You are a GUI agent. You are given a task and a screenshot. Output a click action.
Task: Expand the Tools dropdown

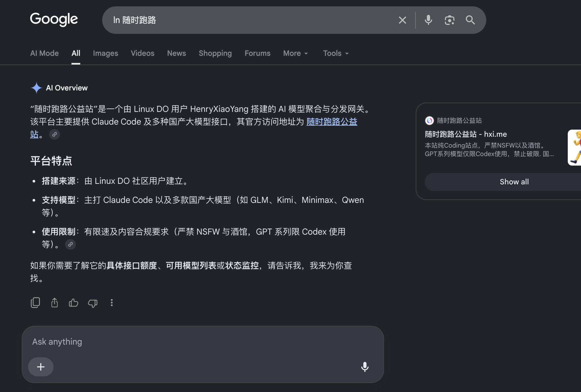point(336,53)
